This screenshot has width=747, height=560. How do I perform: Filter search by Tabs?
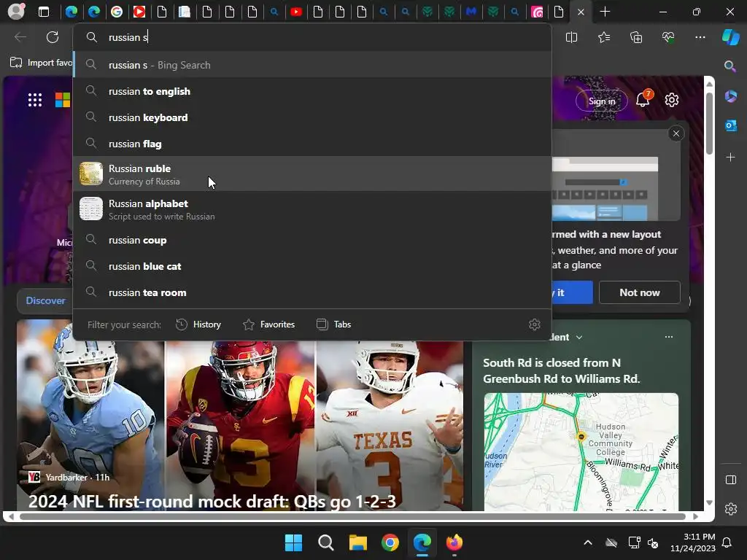[x=334, y=324]
